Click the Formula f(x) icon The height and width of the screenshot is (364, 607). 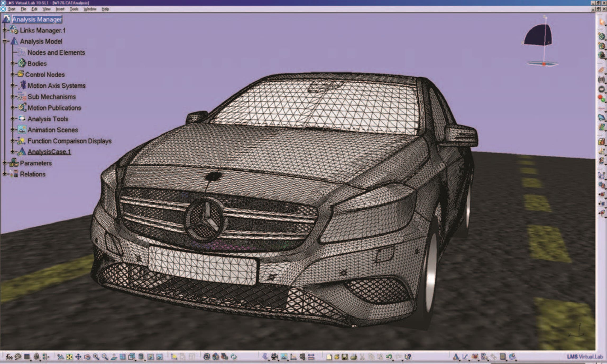point(9,357)
